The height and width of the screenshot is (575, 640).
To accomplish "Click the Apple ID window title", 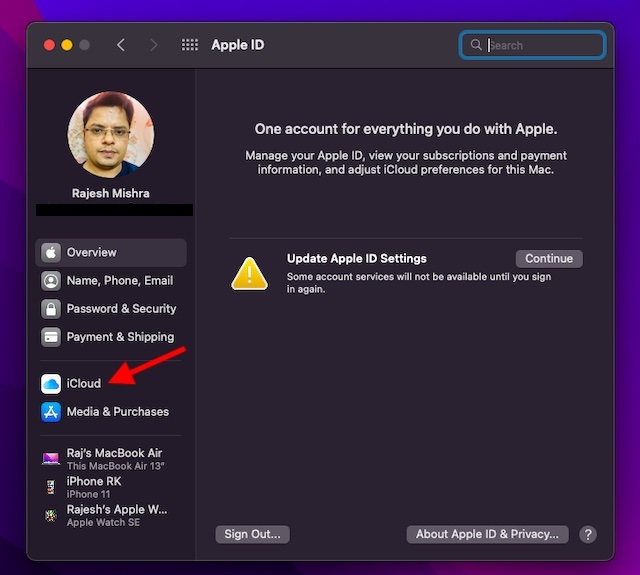I will [238, 45].
